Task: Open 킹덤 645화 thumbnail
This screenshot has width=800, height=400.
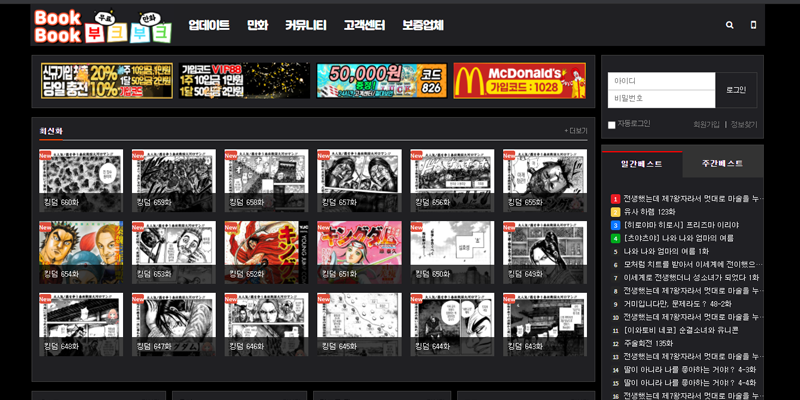Action: click(x=359, y=324)
